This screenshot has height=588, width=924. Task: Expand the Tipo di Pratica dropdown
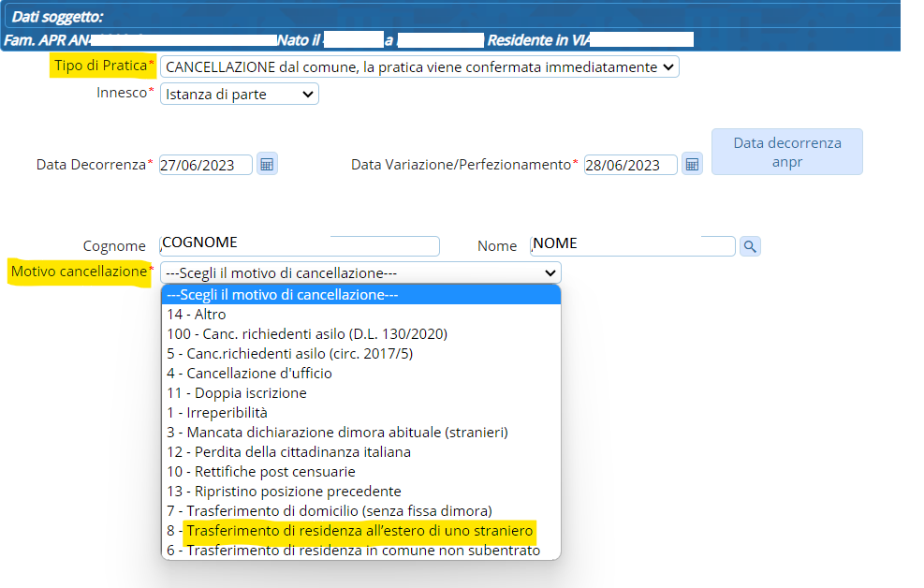pos(419,67)
